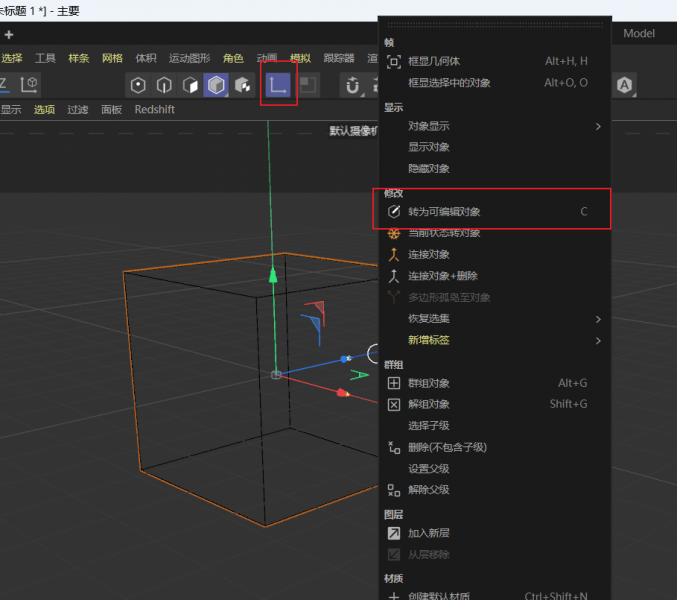This screenshot has height=600, width=677.
Task: Select 转为可编辑对象 make-editable entry
Action: [495, 212]
